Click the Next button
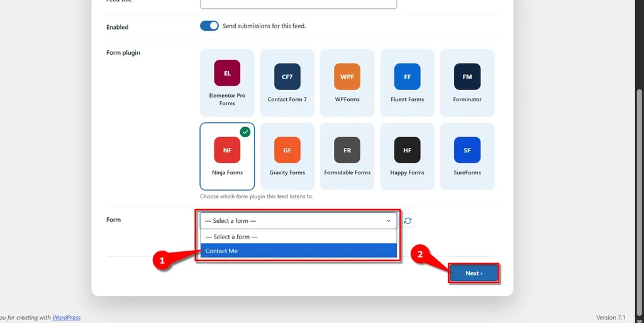The image size is (644, 323). coord(474,273)
